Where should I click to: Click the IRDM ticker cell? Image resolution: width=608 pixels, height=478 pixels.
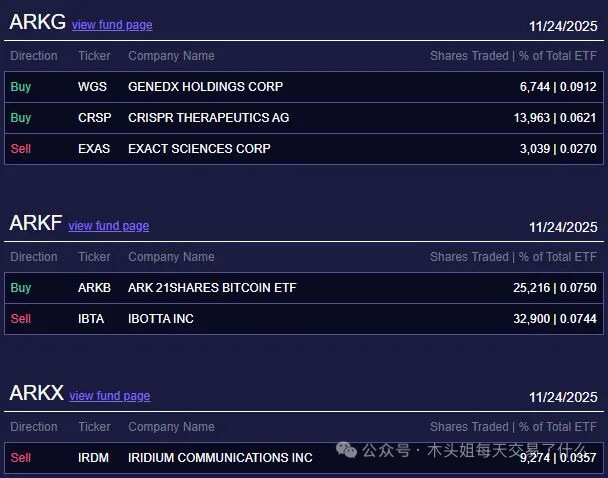coord(95,458)
